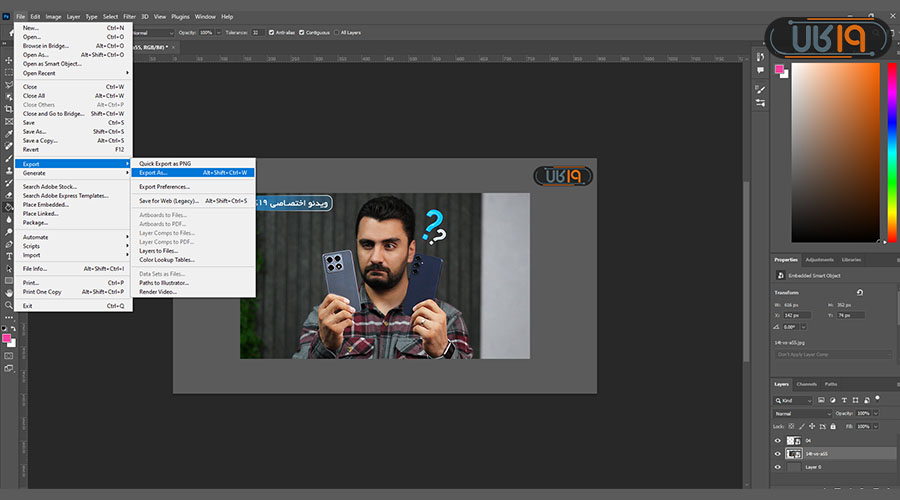Click the Eraser tool

[8, 195]
